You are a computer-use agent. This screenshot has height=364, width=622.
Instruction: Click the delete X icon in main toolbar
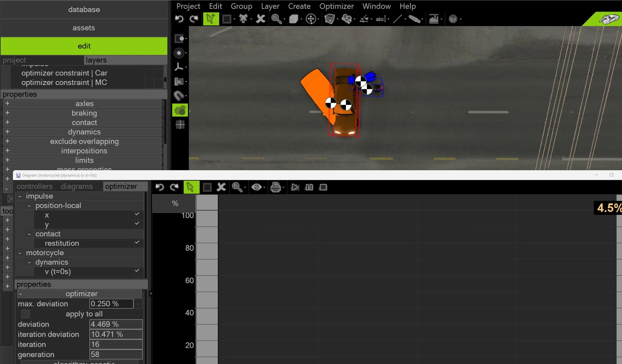coord(260,19)
